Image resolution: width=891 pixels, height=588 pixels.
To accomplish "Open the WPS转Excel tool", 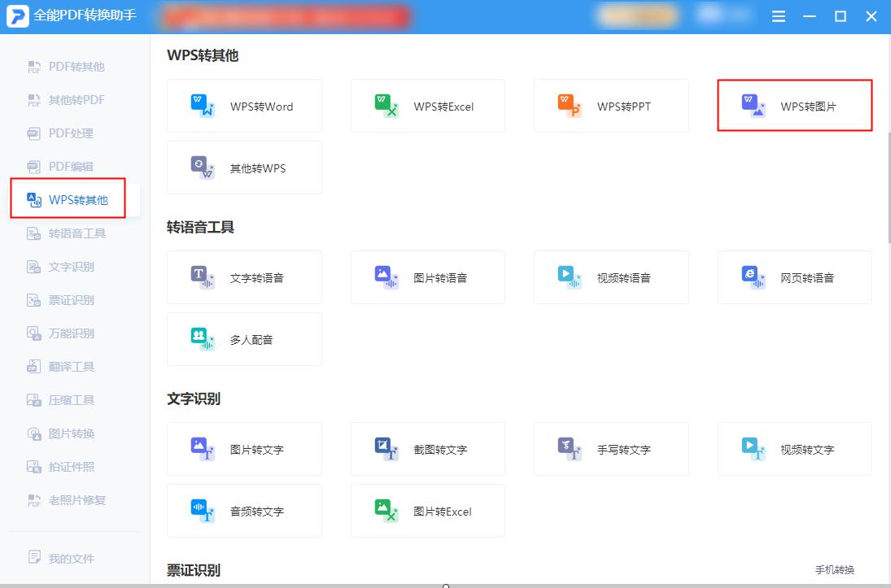I will (x=427, y=105).
